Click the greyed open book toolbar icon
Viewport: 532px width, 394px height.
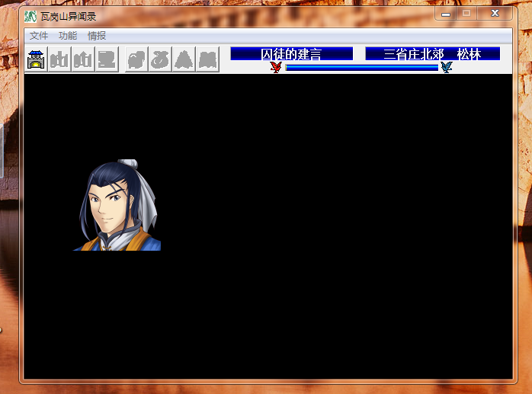[x=207, y=59]
